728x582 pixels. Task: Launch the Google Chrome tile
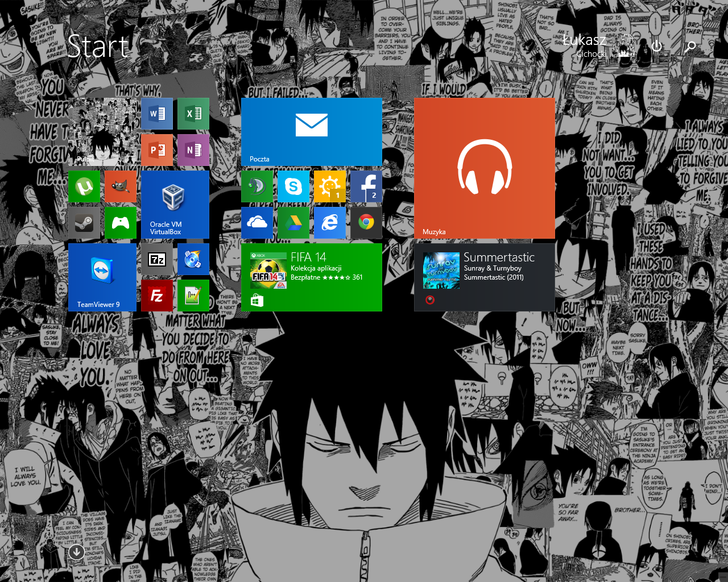(366, 223)
